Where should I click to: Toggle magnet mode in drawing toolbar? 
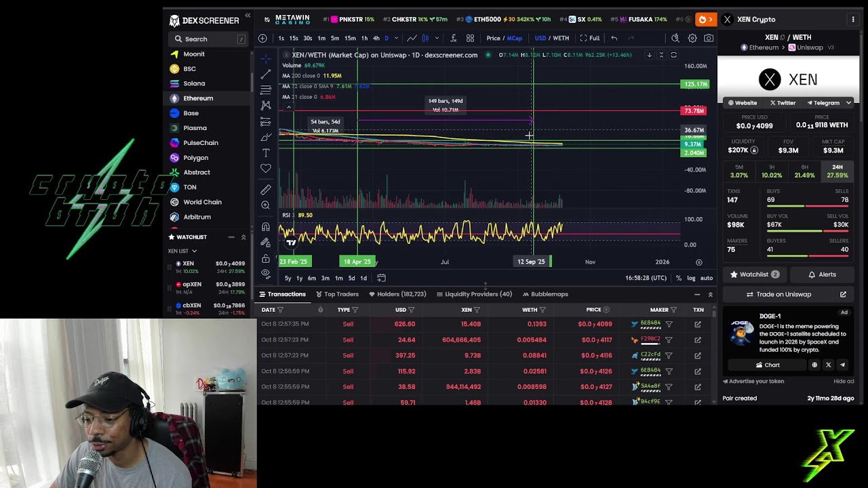point(266,227)
